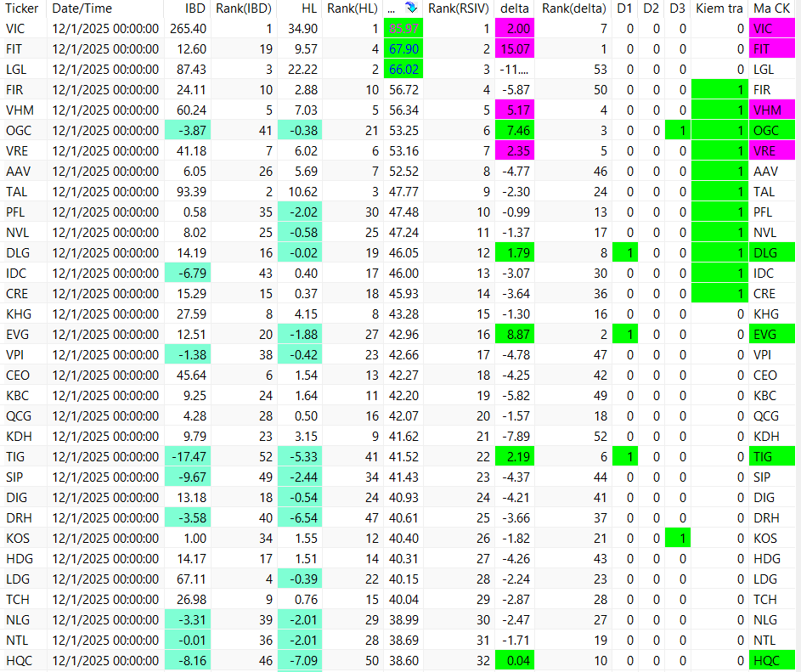Click TIG's IBD value -17.47
This screenshot has width=801, height=672.
(188, 457)
